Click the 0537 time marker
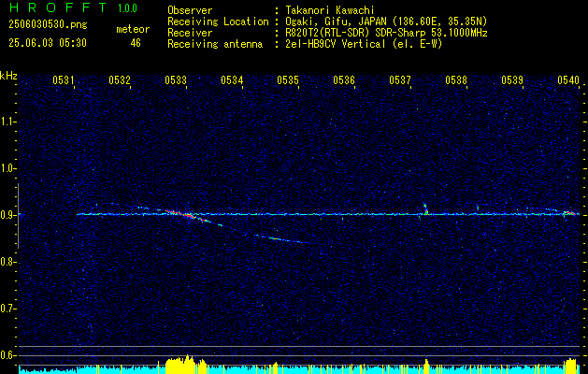588x374 pixels. coord(400,79)
